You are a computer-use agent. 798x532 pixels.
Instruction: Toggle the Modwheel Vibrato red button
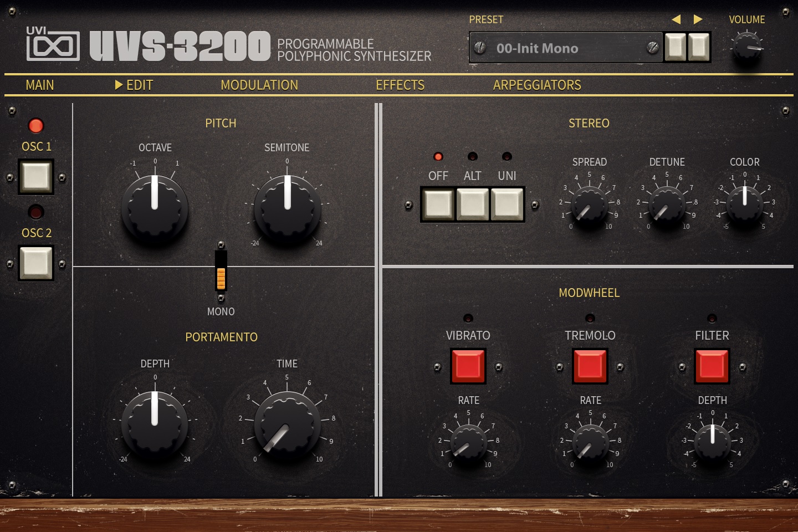tap(468, 366)
